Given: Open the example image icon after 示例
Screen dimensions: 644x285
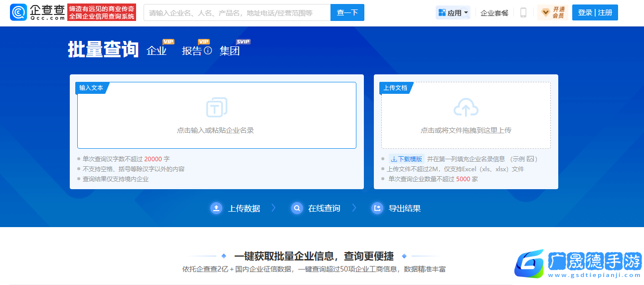Looking at the screenshot, I should 530,159.
